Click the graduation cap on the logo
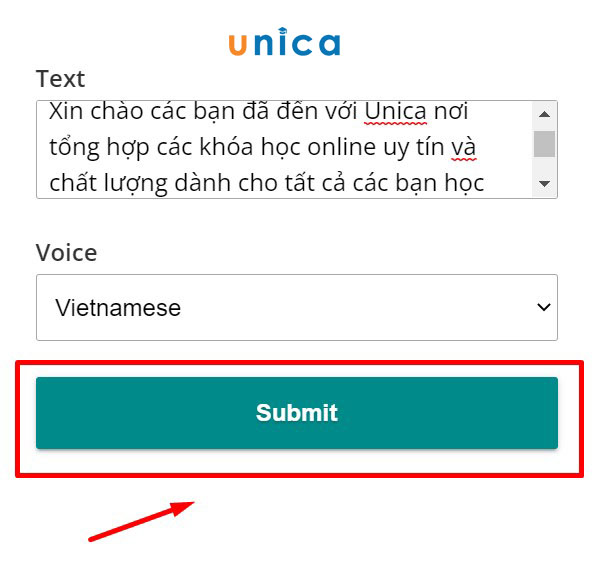Screen dimensions: 596x568 click(282, 31)
